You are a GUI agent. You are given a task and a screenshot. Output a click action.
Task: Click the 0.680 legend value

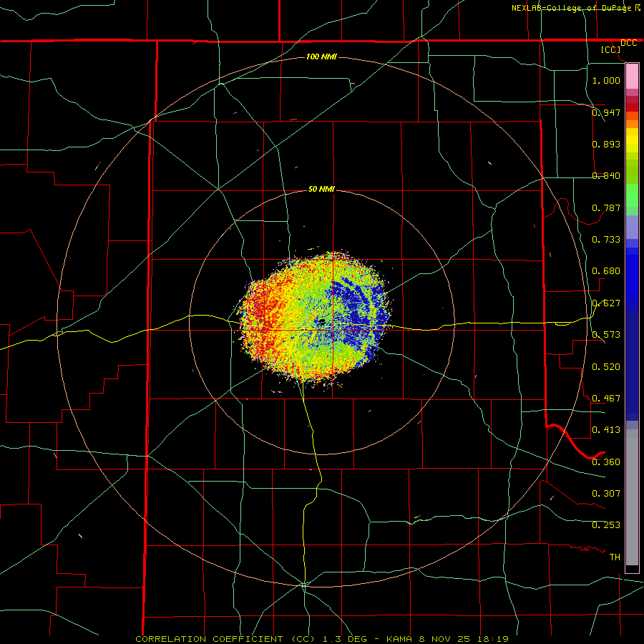coord(606,271)
